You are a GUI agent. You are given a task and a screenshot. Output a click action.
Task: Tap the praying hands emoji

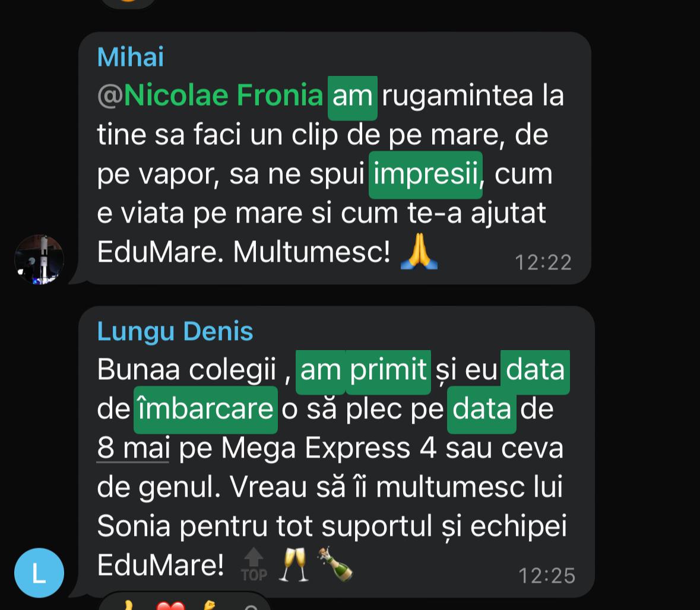(419, 251)
